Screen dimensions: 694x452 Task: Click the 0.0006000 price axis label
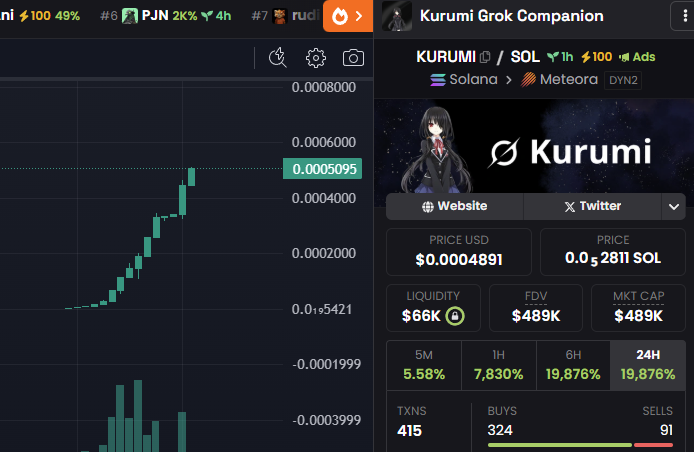tap(324, 142)
